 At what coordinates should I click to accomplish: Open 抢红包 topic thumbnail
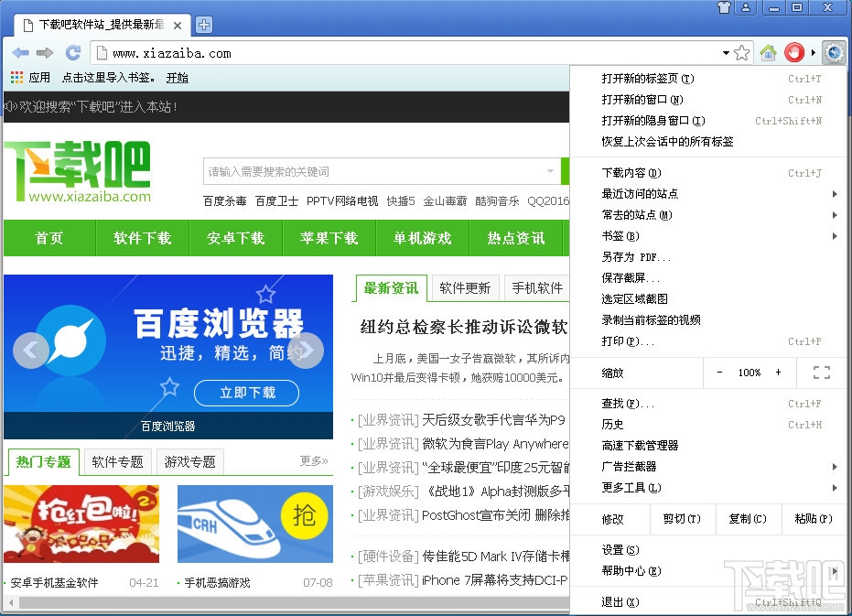click(81, 524)
